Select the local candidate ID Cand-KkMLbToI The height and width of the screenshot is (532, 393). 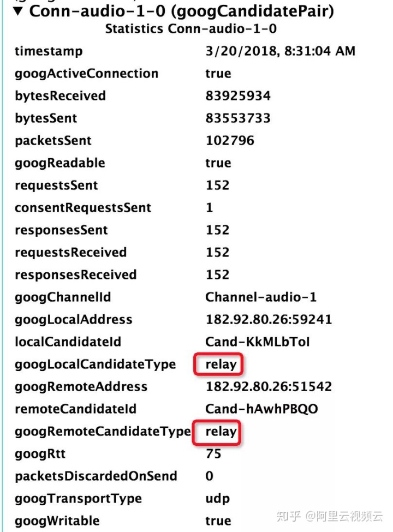pyautogui.click(x=258, y=342)
